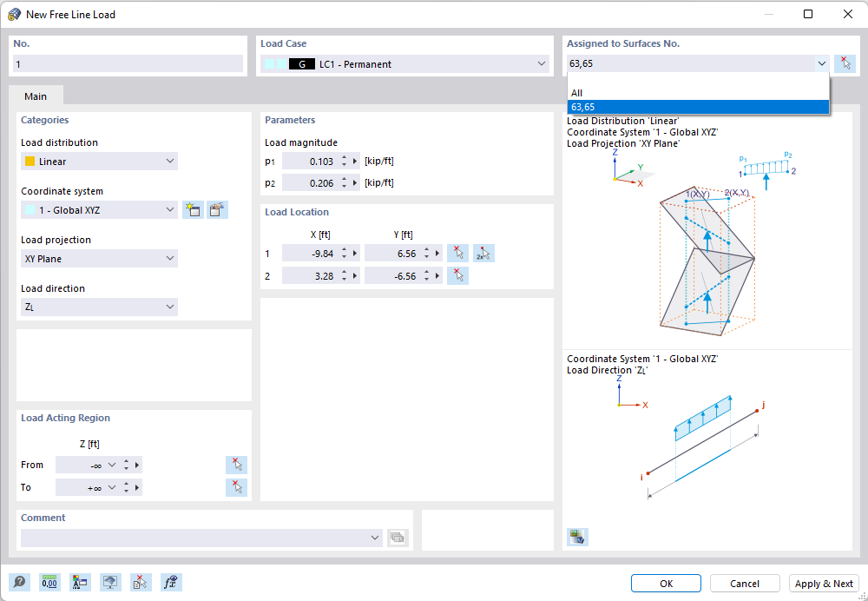Click the image view icon below the diagram
The width and height of the screenshot is (868, 601).
[577, 537]
